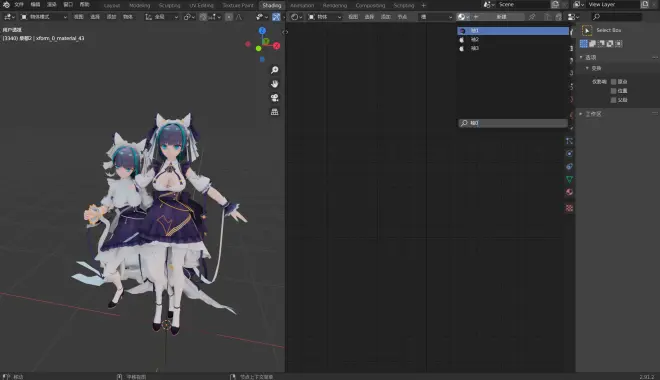Choose the Intersect selection mode icon

coord(619,43)
